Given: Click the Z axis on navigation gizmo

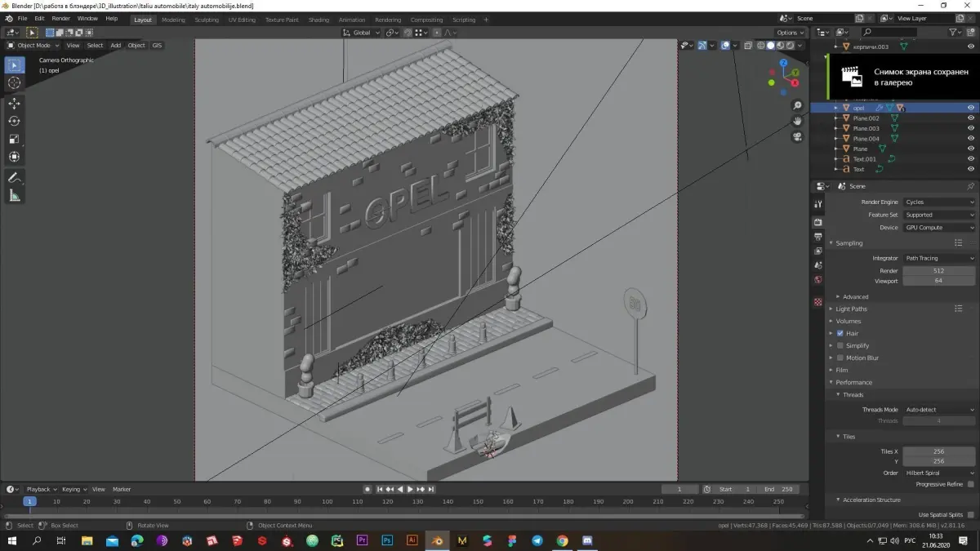Looking at the screenshot, I should point(782,62).
